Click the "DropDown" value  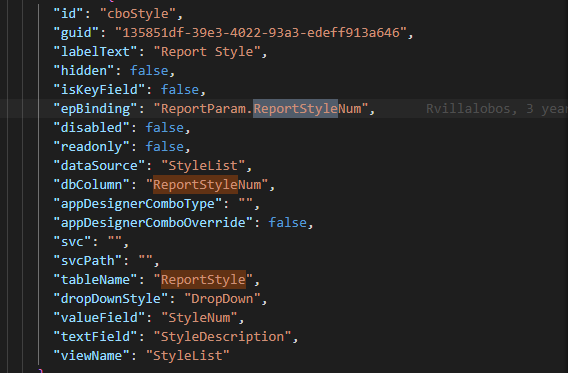coord(222,299)
